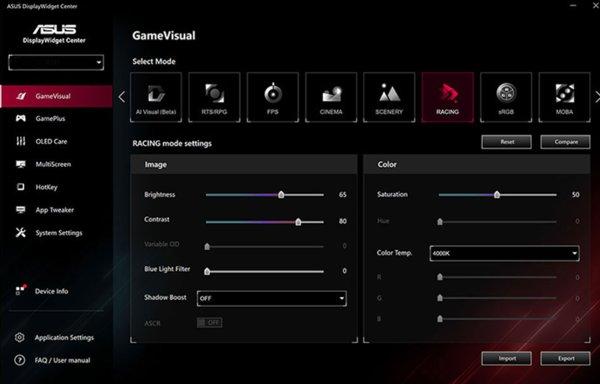Export settings with the Export button
The width and height of the screenshot is (600, 384).
pos(566,358)
